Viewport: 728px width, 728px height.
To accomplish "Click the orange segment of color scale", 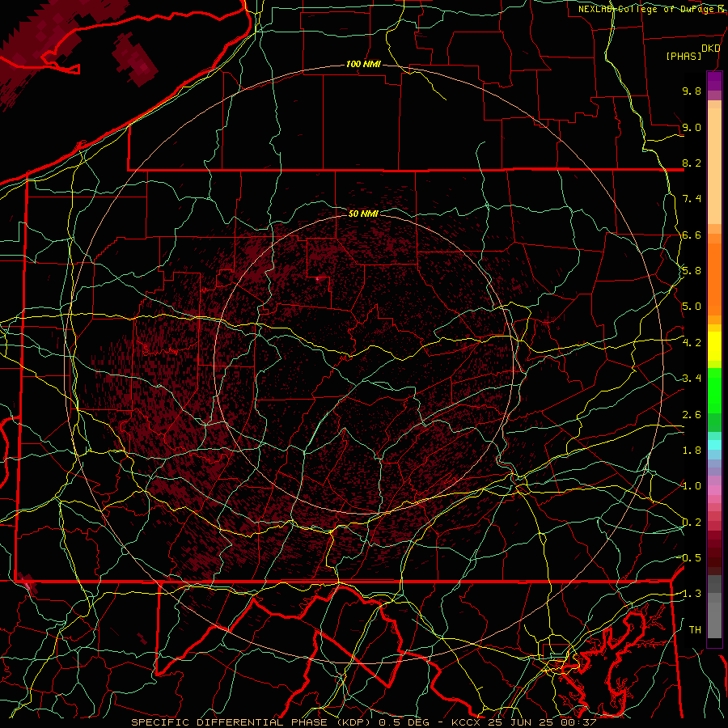I will pos(714,279).
